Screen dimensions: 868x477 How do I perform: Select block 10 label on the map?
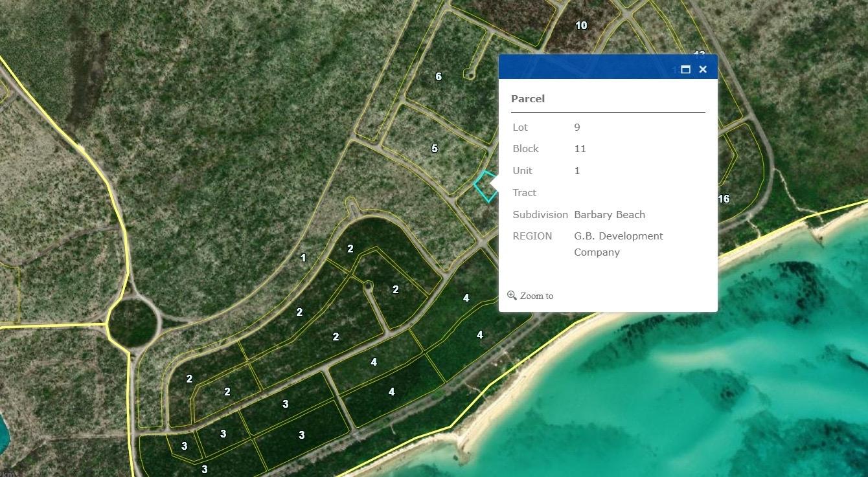point(581,25)
